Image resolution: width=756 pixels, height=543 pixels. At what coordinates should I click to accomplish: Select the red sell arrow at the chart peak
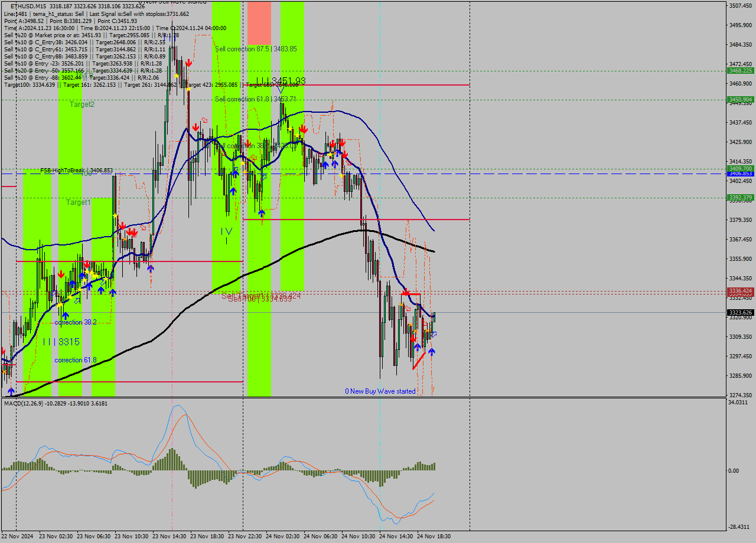tap(188, 61)
